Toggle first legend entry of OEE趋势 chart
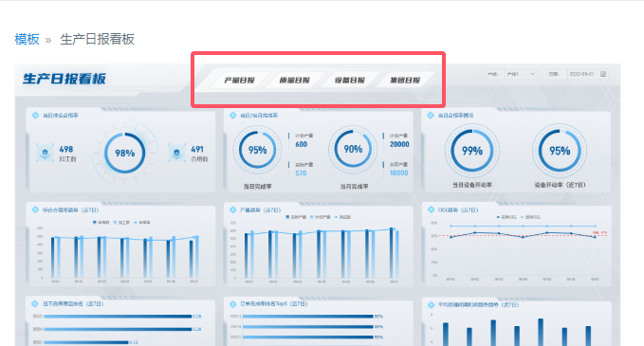The height and width of the screenshot is (346, 644). [x=506, y=217]
